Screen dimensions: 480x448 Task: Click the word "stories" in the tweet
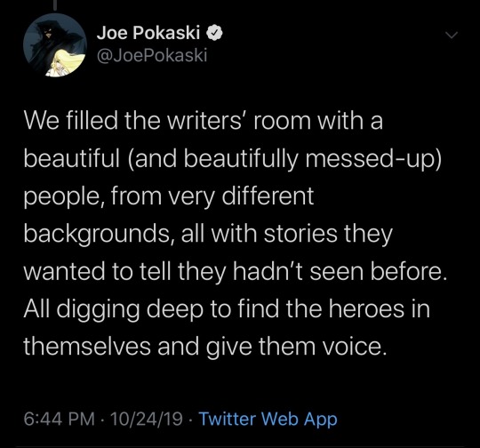300,235
